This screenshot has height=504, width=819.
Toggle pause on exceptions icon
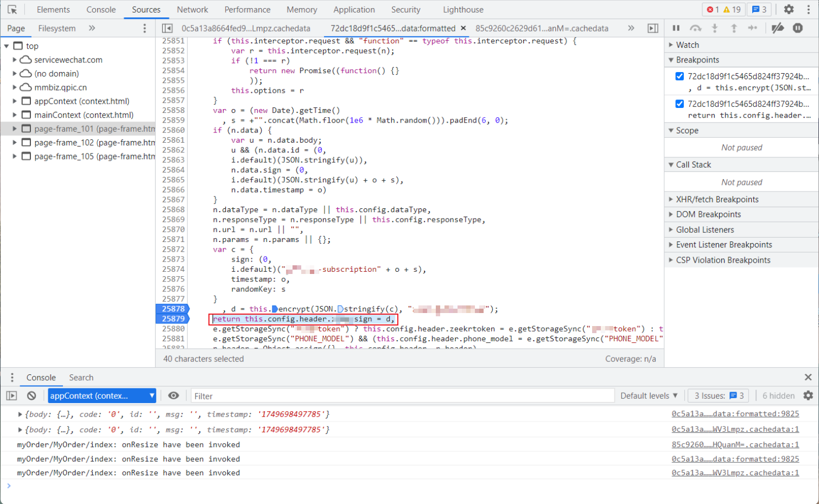pyautogui.click(x=798, y=28)
